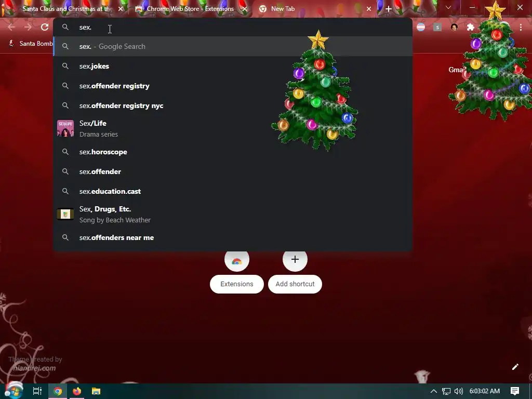Image resolution: width=532 pixels, height=399 pixels.
Task: Click the search magnifier in address bar
Action: pos(65,27)
